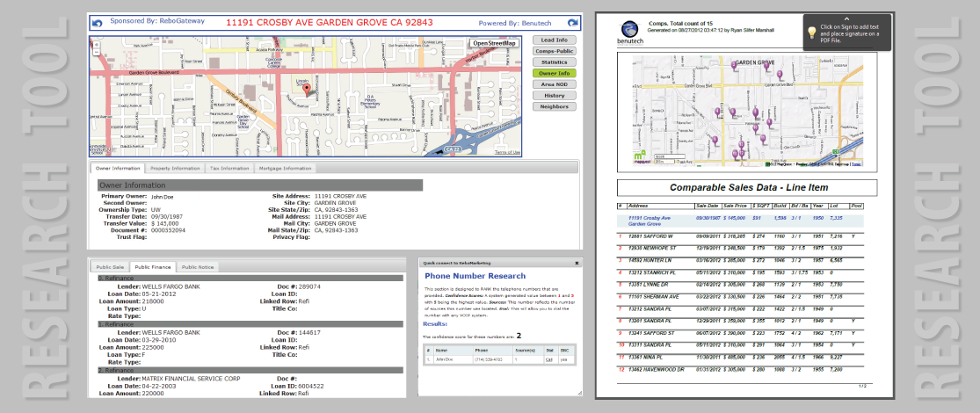Screen dimensions: 980x413
Task: Switch to the Mortgage Information tab
Action: pos(285,169)
